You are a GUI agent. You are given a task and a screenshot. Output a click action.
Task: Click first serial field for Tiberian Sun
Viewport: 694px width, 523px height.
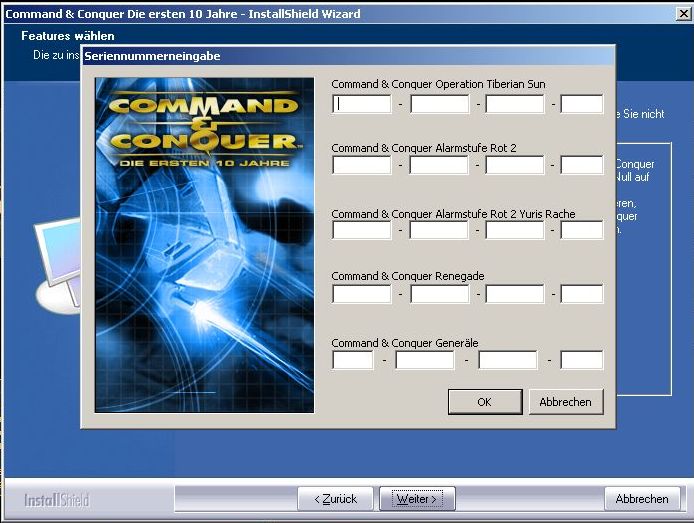tap(362, 104)
